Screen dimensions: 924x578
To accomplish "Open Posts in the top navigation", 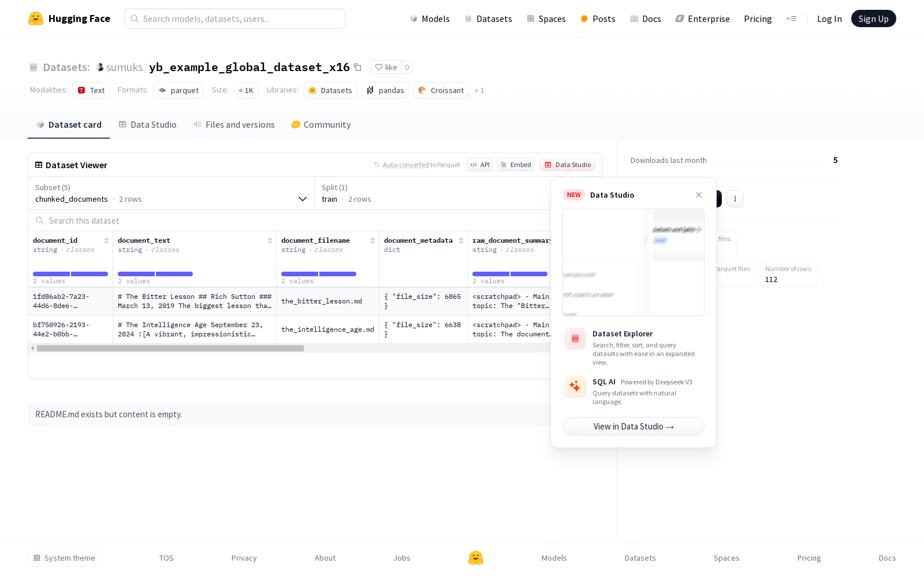I will tap(598, 19).
